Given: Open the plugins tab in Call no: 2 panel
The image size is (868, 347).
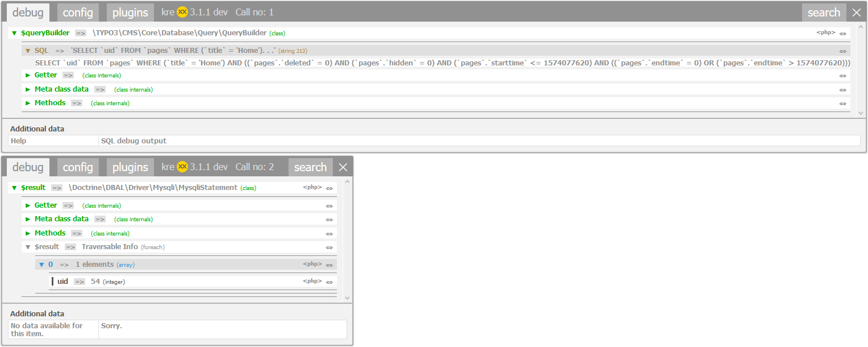Looking at the screenshot, I should 130,167.
